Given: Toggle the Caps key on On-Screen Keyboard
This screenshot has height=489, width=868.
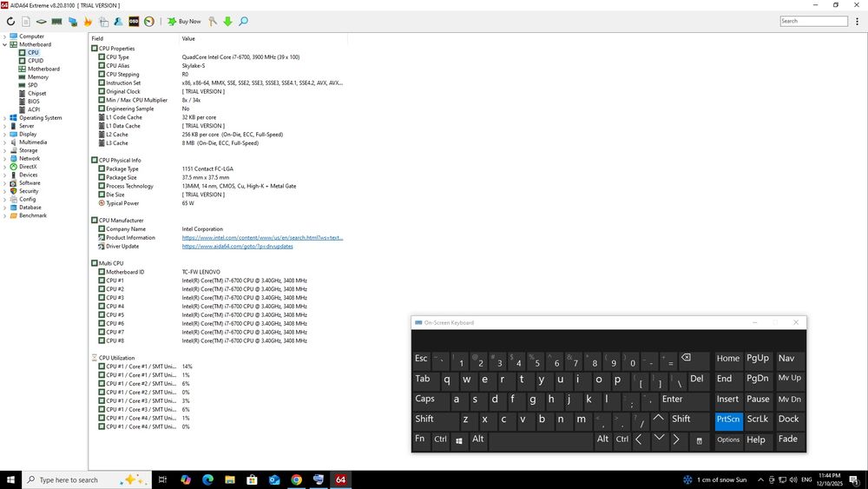Looking at the screenshot, I should [x=430, y=400].
